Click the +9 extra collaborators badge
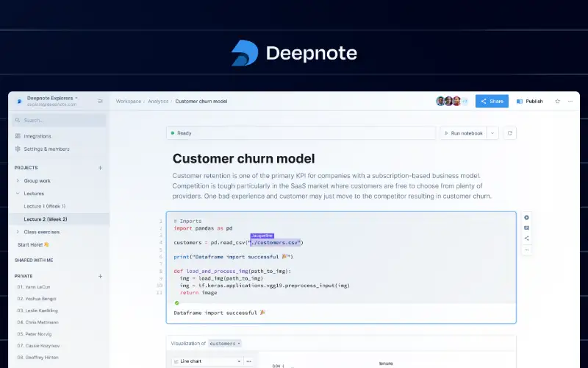 pos(465,101)
